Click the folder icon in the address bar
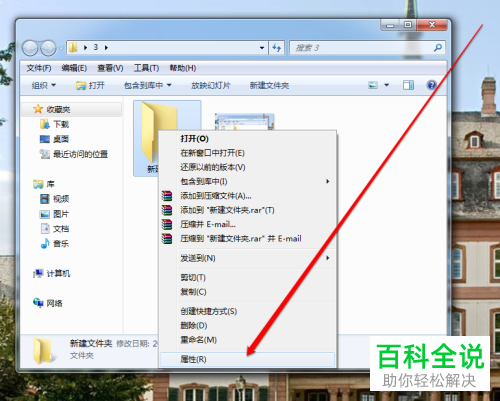Image resolution: width=500 pixels, height=401 pixels. [73, 48]
